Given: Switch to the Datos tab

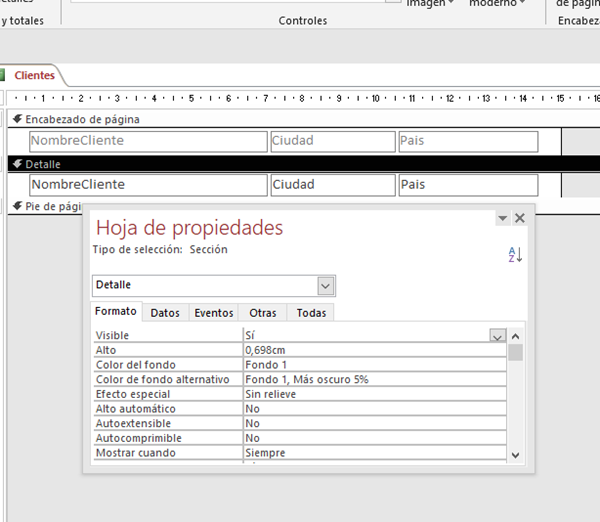Looking at the screenshot, I should click(165, 313).
